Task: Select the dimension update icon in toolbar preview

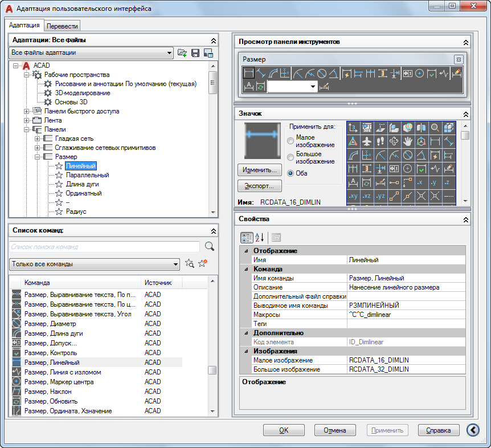Action: [260, 86]
